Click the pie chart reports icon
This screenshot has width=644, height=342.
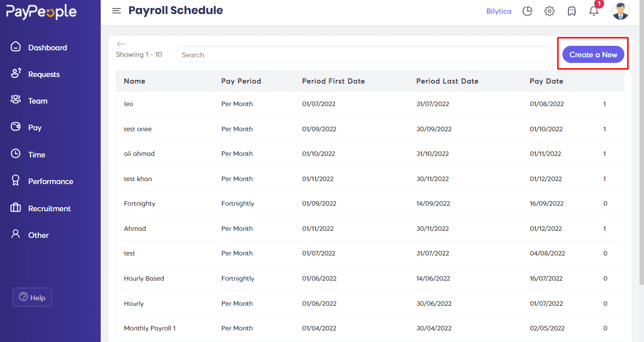point(527,11)
